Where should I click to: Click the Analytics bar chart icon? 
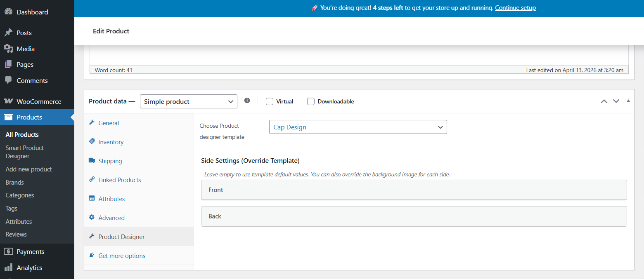tap(8, 267)
